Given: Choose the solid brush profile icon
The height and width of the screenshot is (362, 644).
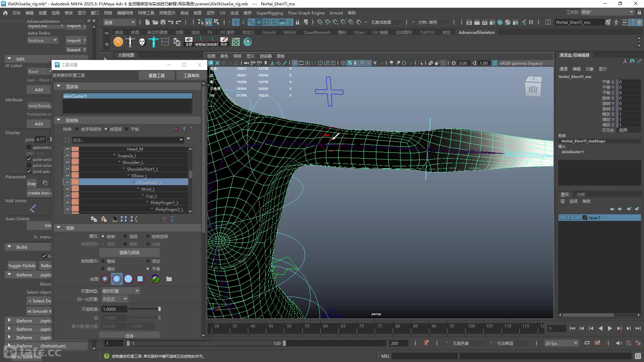Looking at the screenshot, I should pyautogui.click(x=128, y=279).
